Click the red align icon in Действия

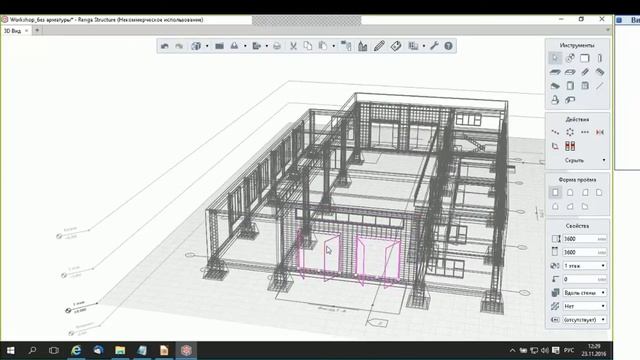[x=570, y=146]
